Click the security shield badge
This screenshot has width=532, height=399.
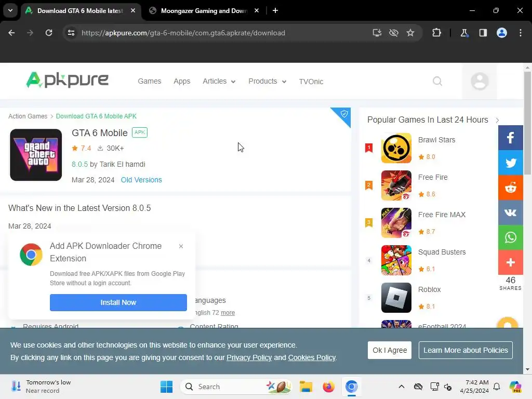[344, 114]
